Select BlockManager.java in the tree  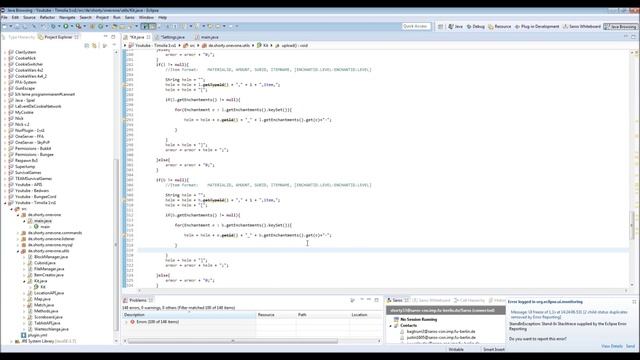[51, 257]
